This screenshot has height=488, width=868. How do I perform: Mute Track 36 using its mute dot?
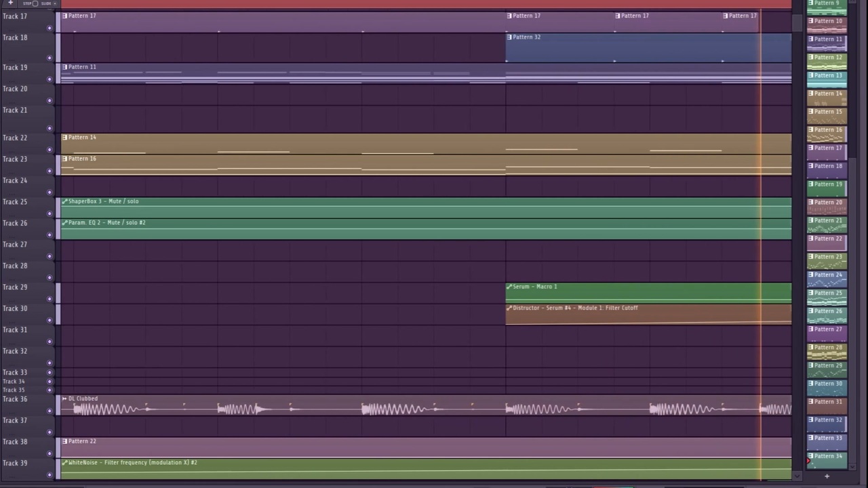[50, 411]
